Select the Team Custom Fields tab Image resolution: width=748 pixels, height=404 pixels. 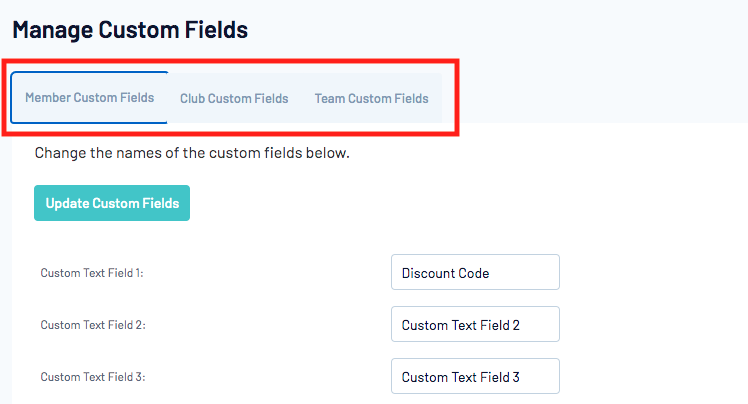(x=371, y=98)
